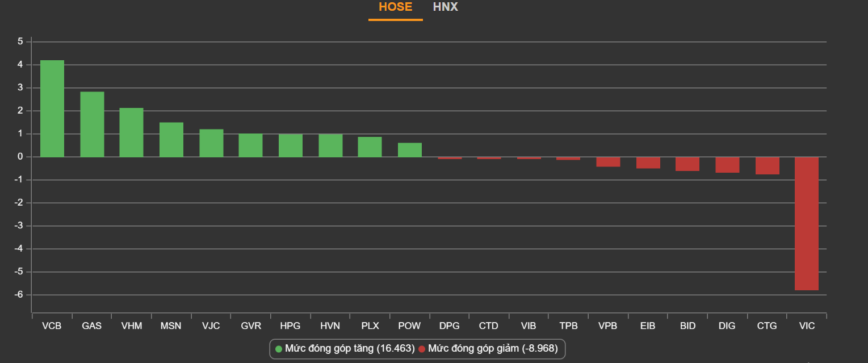Select the GAS bar in the chart
The image size is (868, 363).
(92, 124)
